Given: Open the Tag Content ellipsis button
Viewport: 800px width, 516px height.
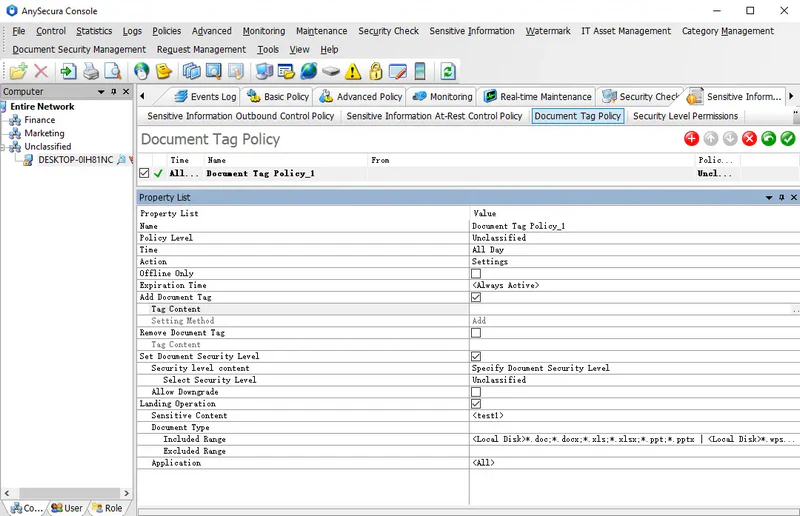Looking at the screenshot, I should [795, 309].
